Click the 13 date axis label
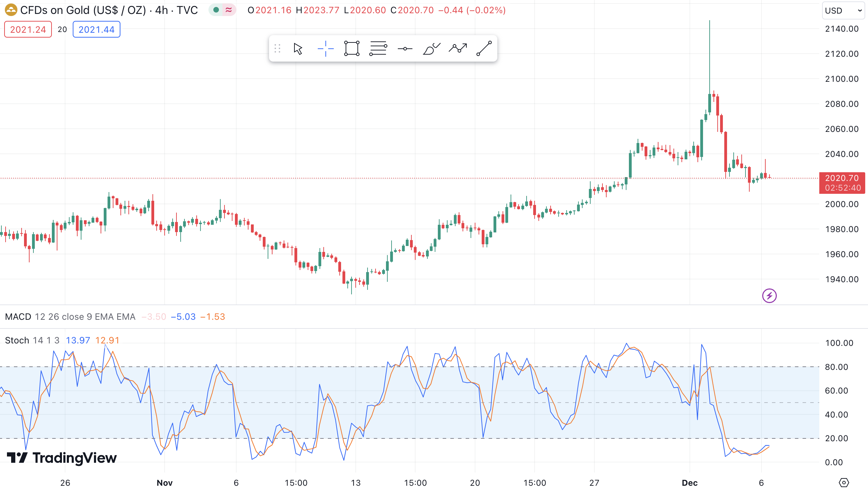Image resolution: width=868 pixels, height=492 pixels. [356, 483]
